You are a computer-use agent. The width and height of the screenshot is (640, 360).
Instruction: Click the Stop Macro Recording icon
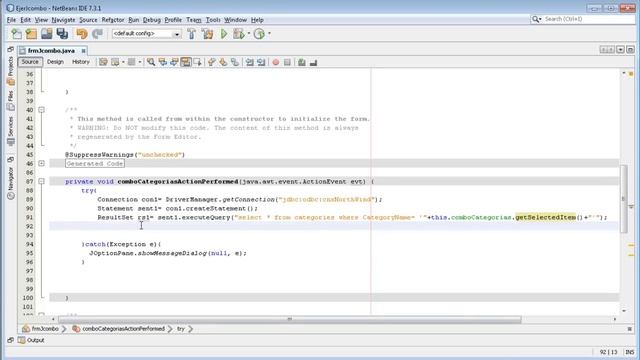click(x=287, y=62)
